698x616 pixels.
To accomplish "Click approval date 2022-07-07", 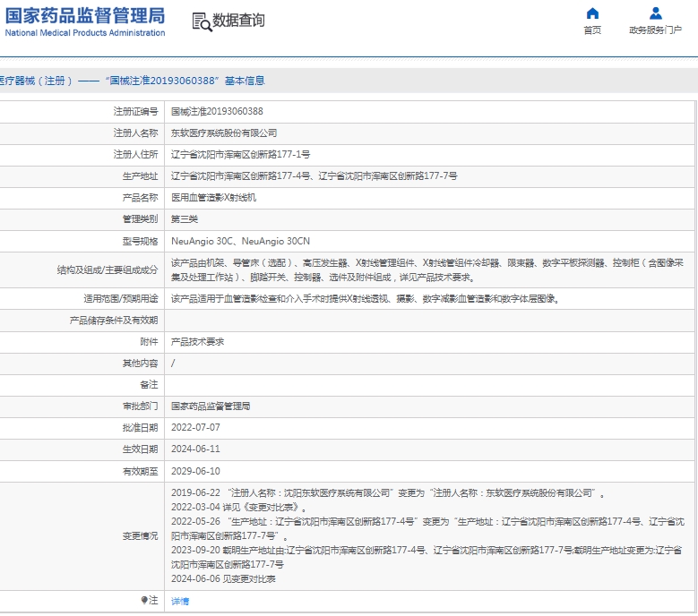I will [x=195, y=427].
